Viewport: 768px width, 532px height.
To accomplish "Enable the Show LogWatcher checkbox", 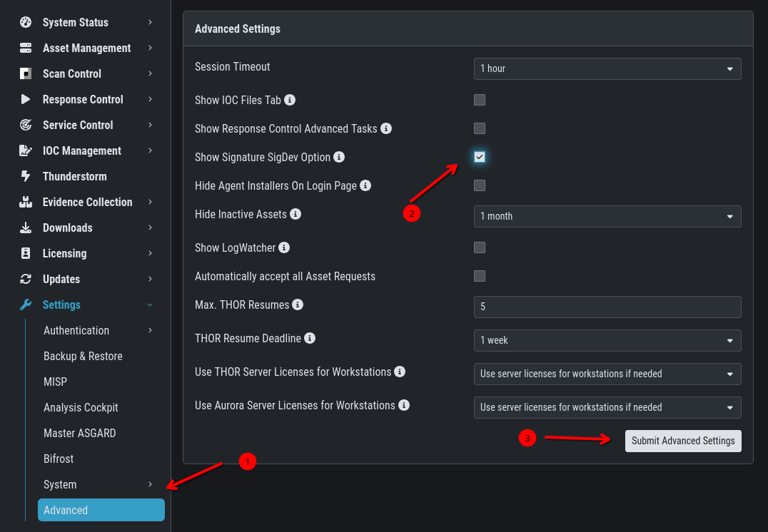I will pyautogui.click(x=480, y=247).
